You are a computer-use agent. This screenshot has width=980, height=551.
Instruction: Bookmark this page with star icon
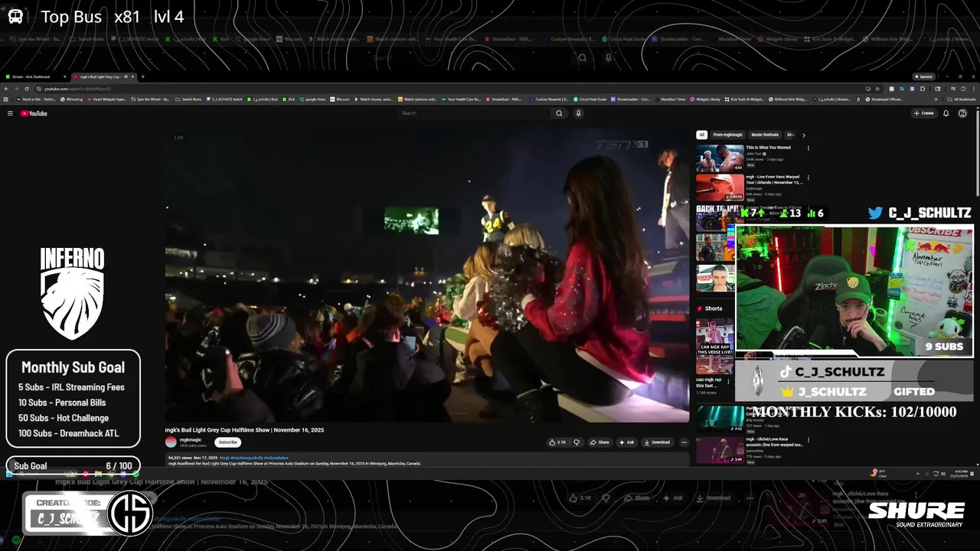coord(877,89)
